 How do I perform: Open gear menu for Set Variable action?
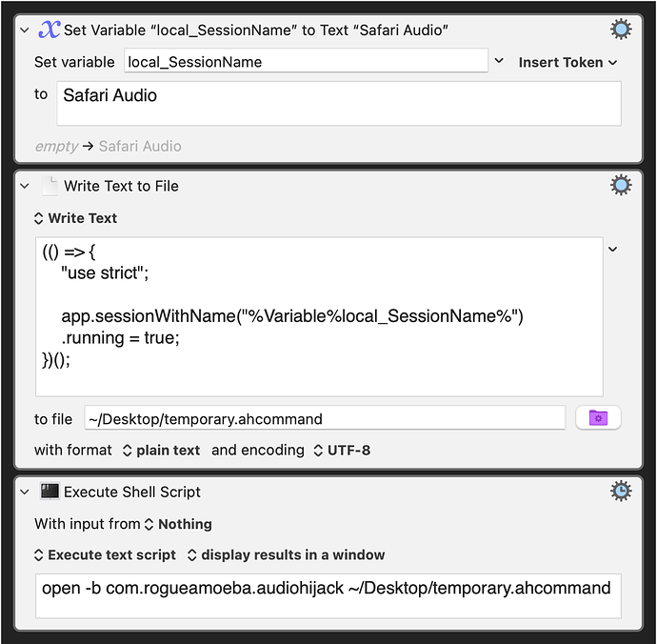click(621, 30)
